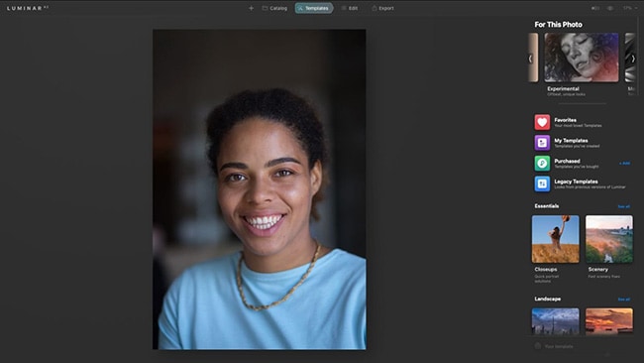This screenshot has width=644, height=363.
Task: Open the Catalog tab
Action: tap(274, 8)
